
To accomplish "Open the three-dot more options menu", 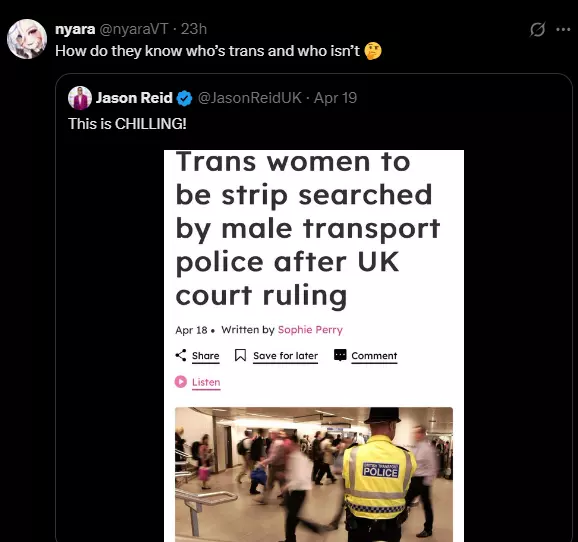I will pyautogui.click(x=563, y=29).
